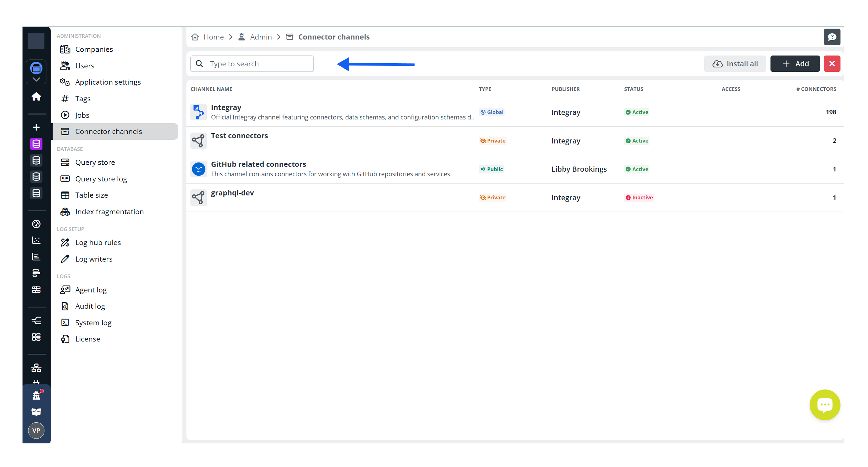
Task: Open the Home dashboard icon in sidebar
Action: point(36,97)
